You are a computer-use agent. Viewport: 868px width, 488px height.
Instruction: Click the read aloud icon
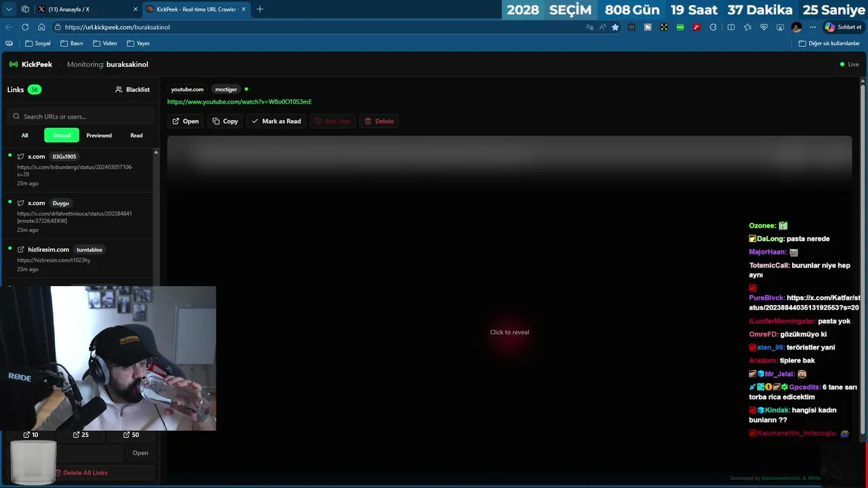pyautogui.click(x=602, y=27)
